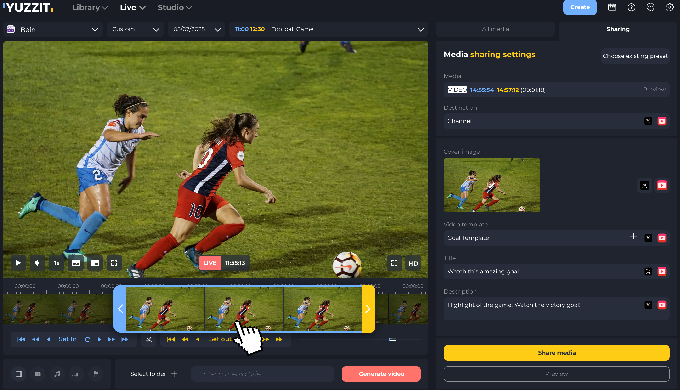This screenshot has width=680, height=390.
Task: Click the music note icon in the bottom-left toolbar
Action: point(57,374)
